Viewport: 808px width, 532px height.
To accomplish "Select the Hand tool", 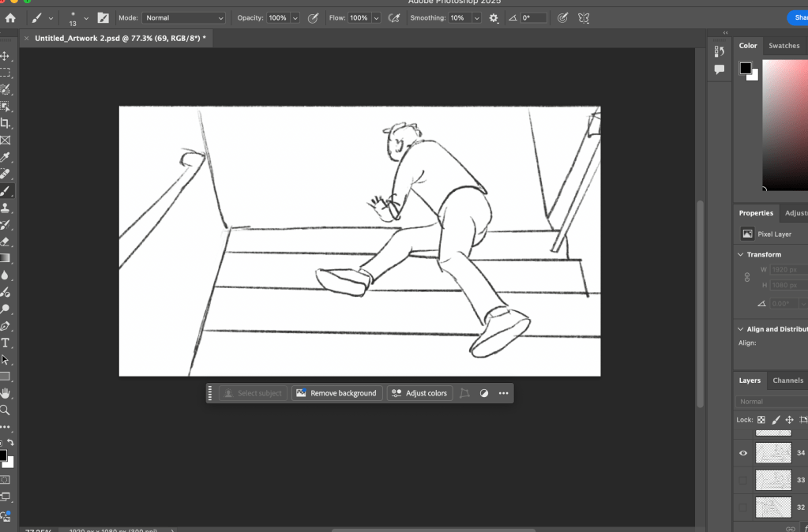I will click(x=6, y=393).
